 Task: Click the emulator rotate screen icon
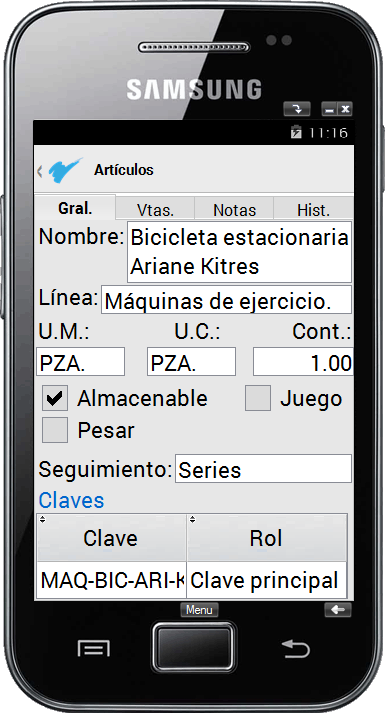tap(297, 109)
